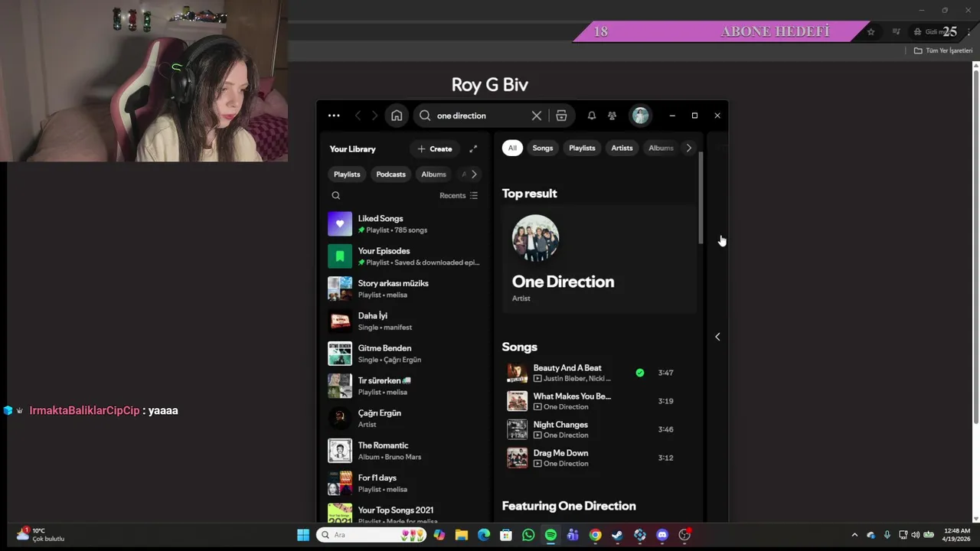Select the Songs search filter
The image size is (980, 551).
543,148
